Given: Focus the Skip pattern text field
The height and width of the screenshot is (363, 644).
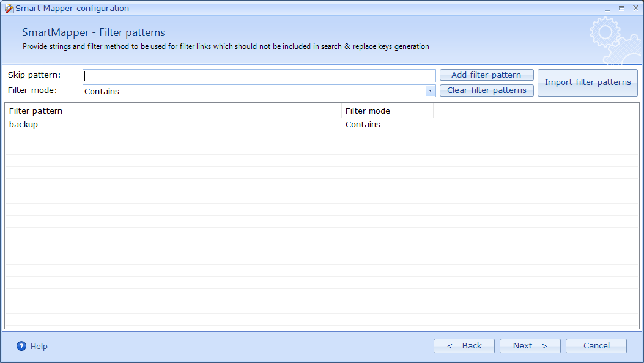Looking at the screenshot, I should click(x=259, y=76).
